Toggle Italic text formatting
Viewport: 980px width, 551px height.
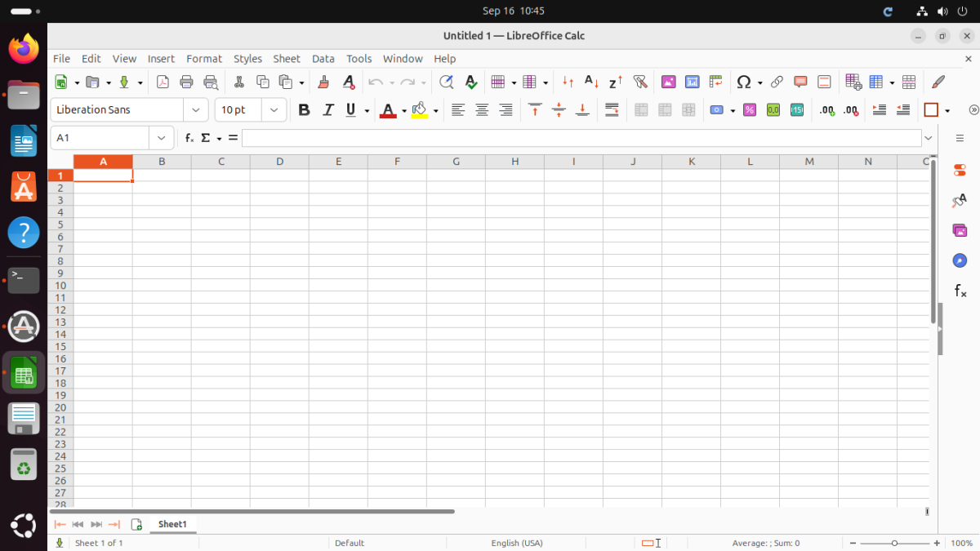pos(328,110)
